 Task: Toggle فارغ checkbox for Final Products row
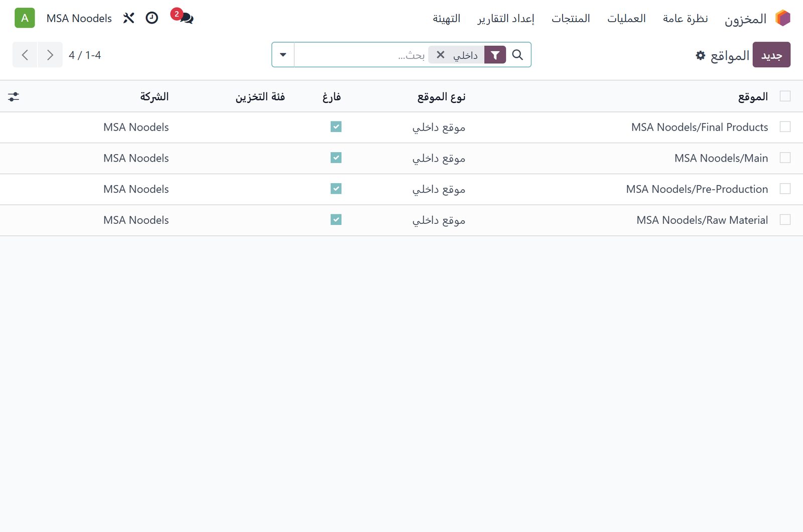coord(336,127)
